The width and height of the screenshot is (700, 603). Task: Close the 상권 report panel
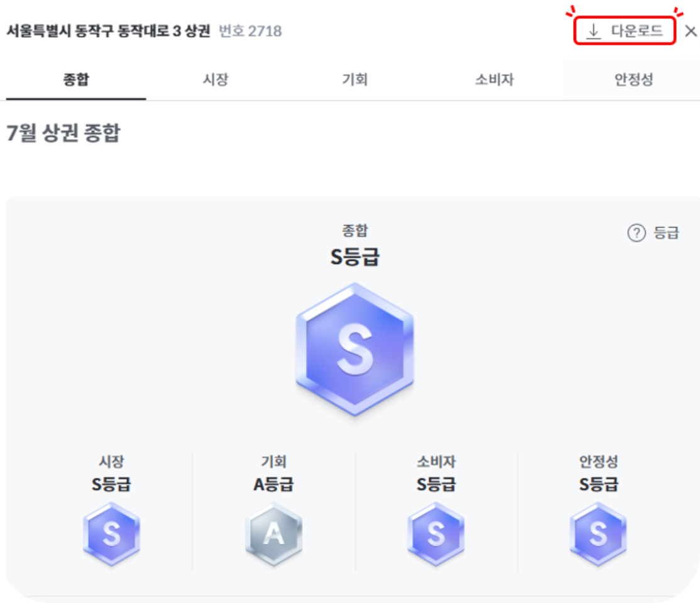[691, 31]
